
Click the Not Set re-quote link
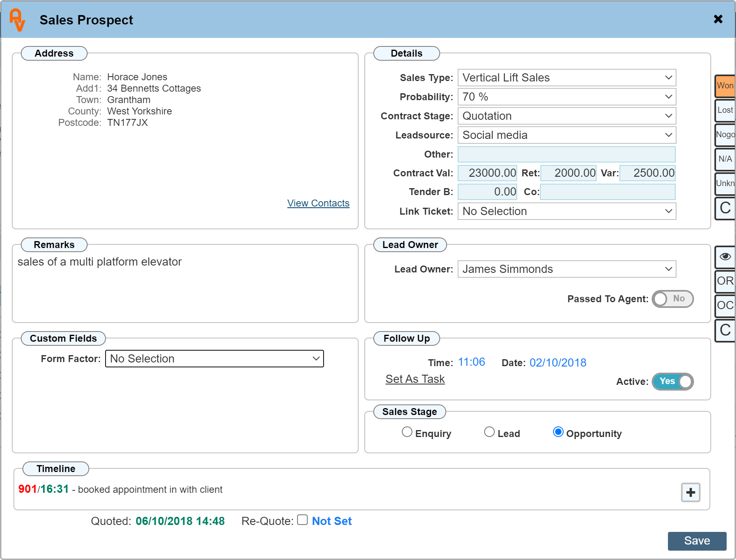(332, 521)
